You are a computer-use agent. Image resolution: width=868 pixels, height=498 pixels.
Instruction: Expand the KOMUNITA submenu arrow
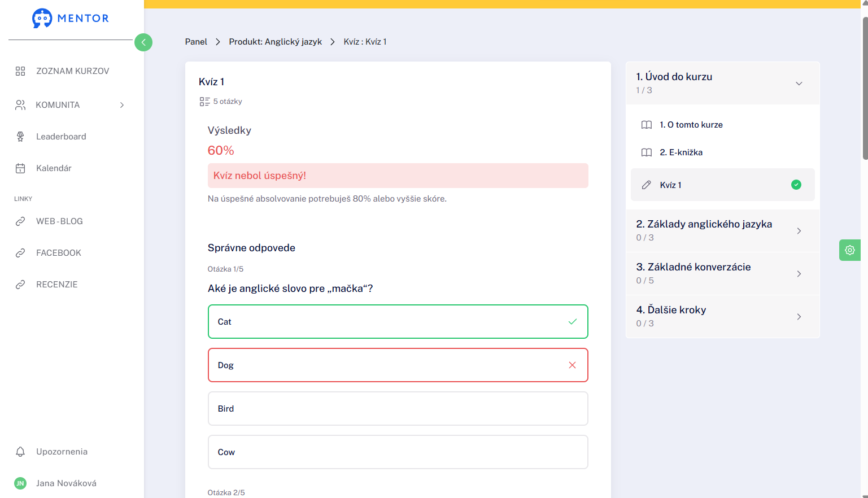122,105
